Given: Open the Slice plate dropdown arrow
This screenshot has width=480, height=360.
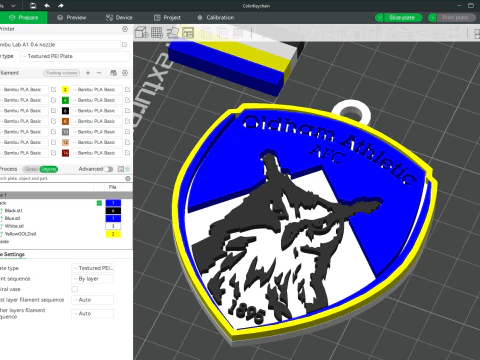Looking at the screenshot, I should pos(379,18).
